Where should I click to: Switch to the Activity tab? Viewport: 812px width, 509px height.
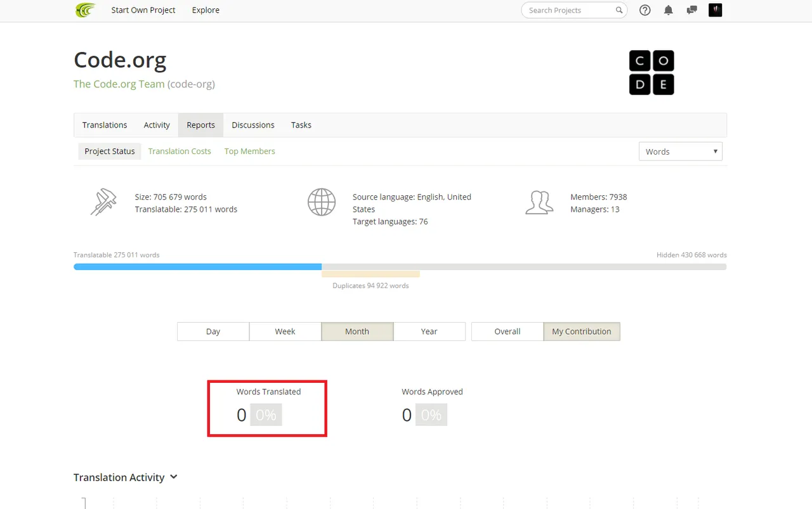(x=157, y=125)
